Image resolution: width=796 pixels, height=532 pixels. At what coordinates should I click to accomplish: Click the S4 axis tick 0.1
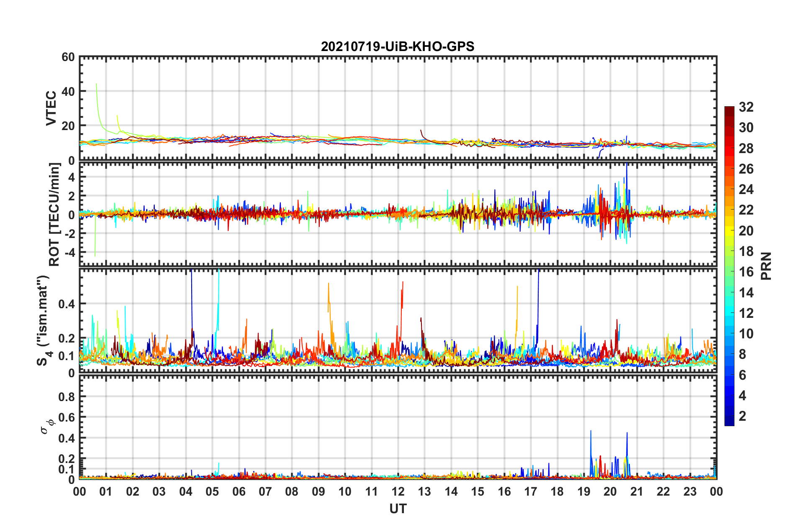pos(67,356)
